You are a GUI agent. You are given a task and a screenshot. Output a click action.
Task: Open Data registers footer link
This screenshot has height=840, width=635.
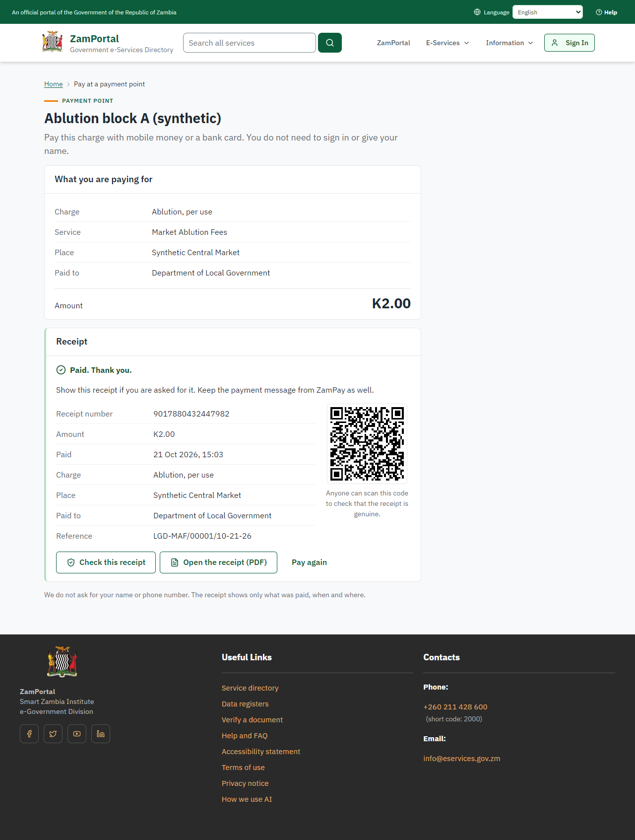point(245,704)
